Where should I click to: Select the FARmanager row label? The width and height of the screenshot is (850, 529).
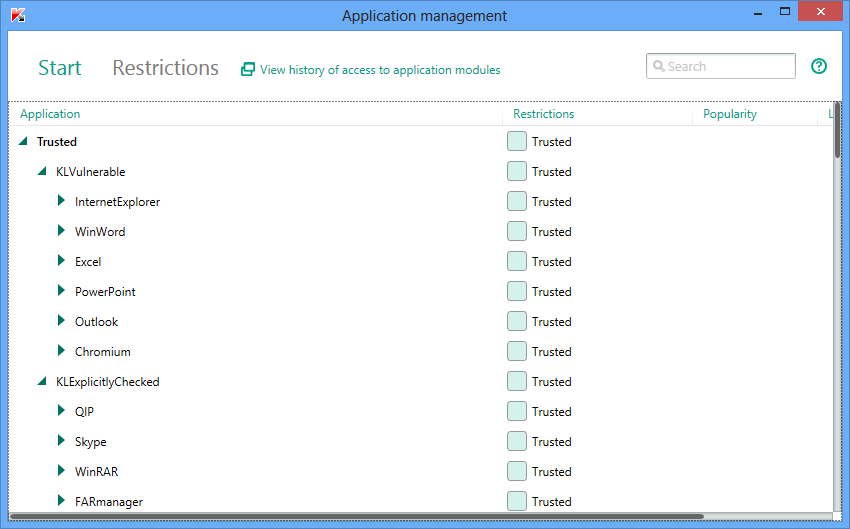click(109, 502)
